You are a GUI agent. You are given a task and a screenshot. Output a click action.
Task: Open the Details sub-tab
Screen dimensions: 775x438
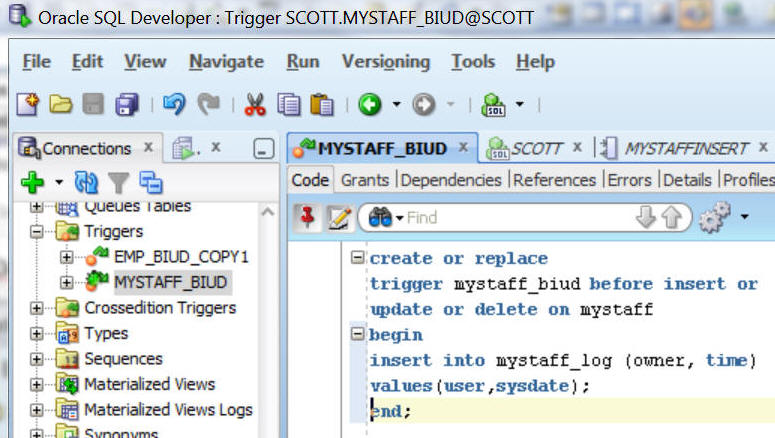point(687,180)
